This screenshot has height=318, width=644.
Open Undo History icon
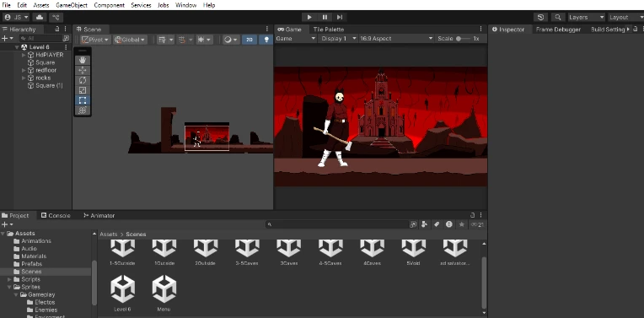click(x=541, y=17)
